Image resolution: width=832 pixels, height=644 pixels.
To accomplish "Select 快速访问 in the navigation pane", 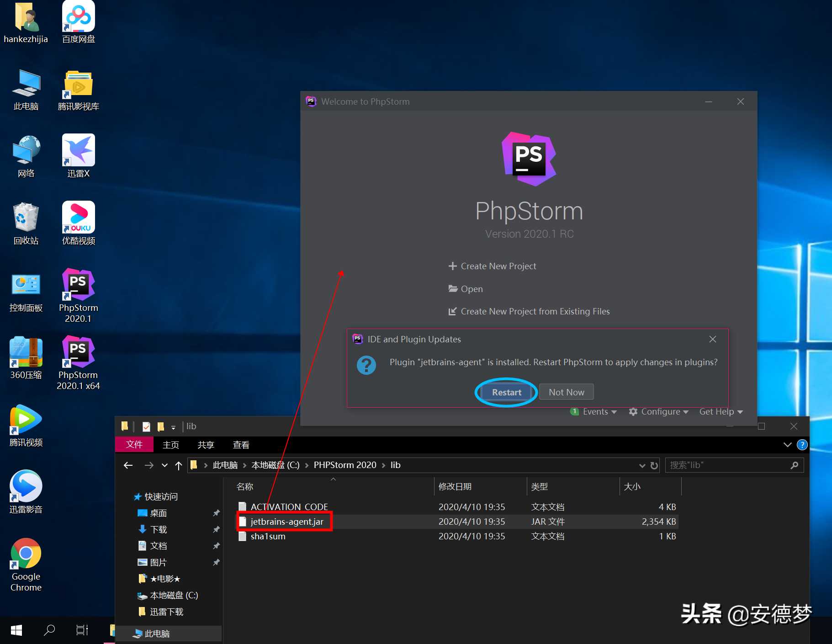I will tap(155, 496).
